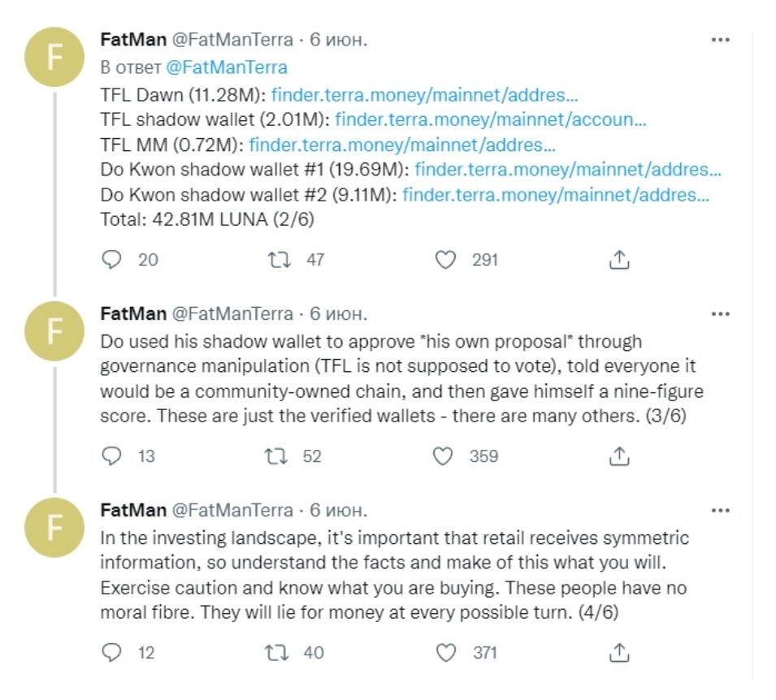The height and width of the screenshot is (700, 776).
Task: Share the 2/6 wallet list tweet
Action: (x=619, y=259)
